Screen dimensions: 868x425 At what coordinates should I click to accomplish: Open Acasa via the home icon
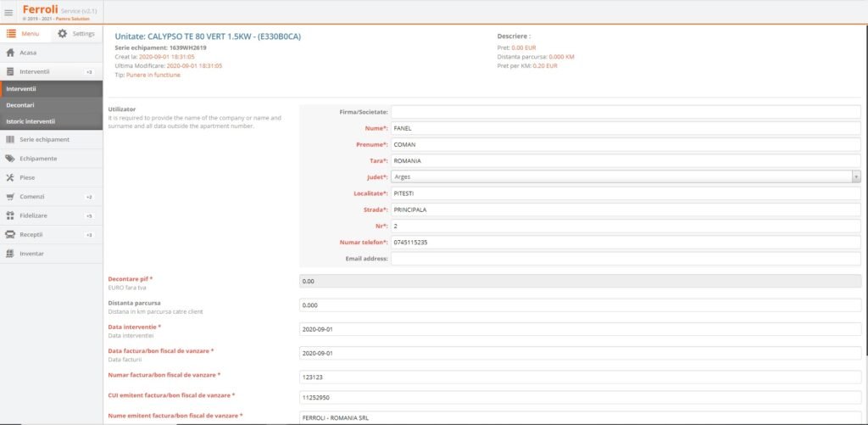tap(10, 53)
